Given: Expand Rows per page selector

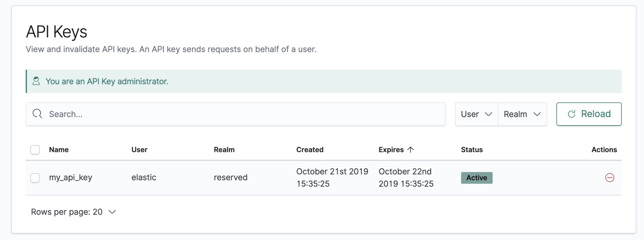Looking at the screenshot, I should click(x=73, y=212).
